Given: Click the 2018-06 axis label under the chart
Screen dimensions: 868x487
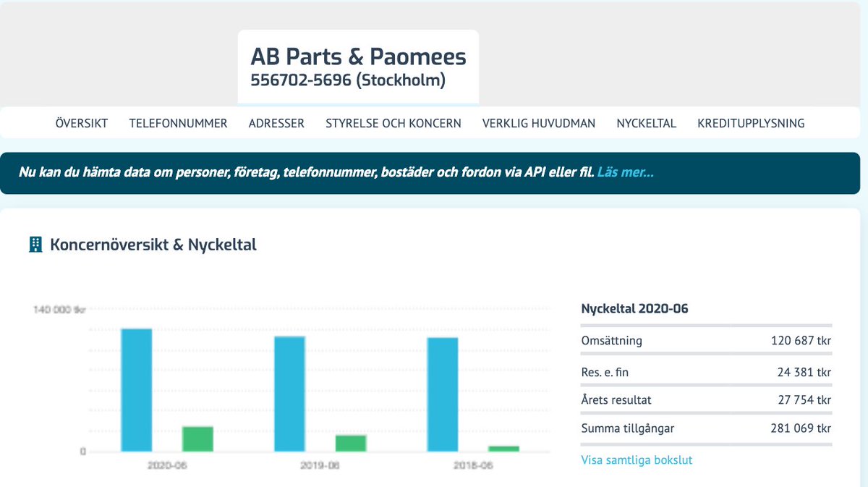Looking at the screenshot, I should [473, 465].
